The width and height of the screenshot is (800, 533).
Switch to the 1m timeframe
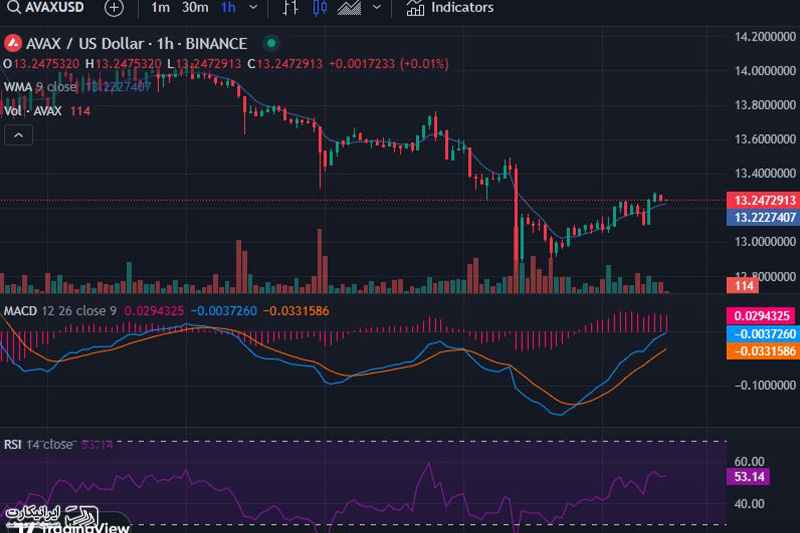(x=160, y=8)
